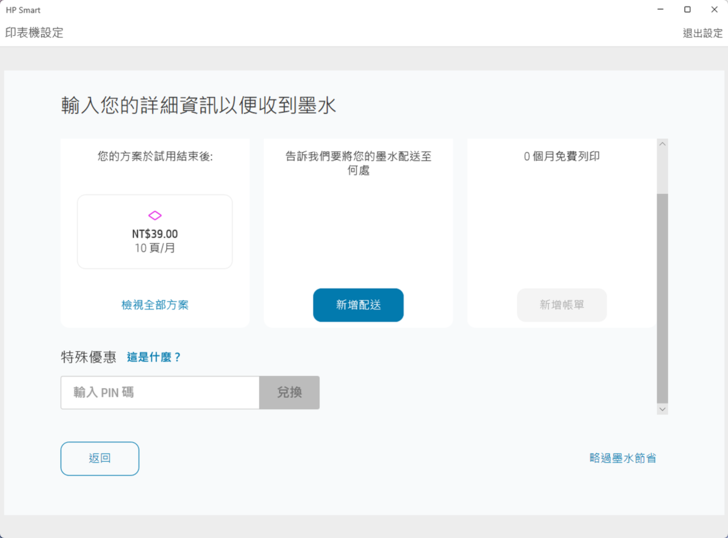The image size is (728, 538).
Task: Open 檢視全部方案 link
Action: [155, 304]
